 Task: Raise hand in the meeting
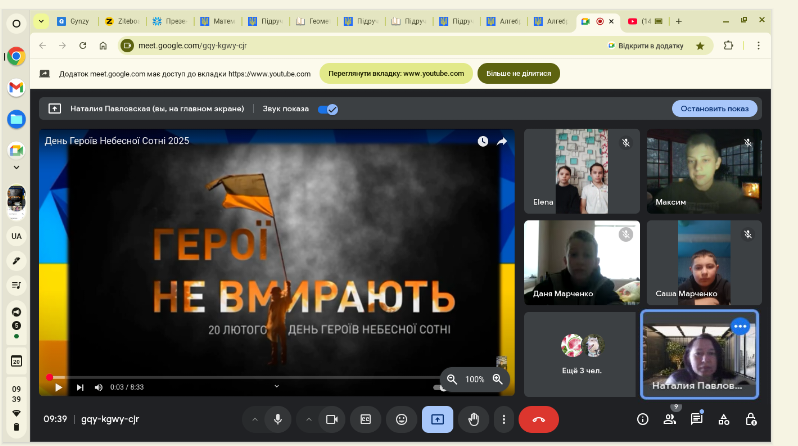[473, 419]
